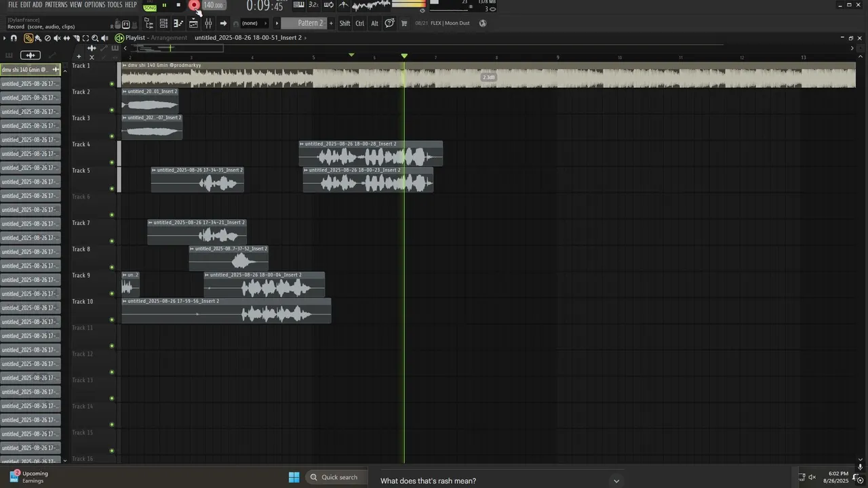Open menu of untitled_2025-08-26 18-00-28_Insert 2 clip
The image size is (868, 488).
point(302,144)
